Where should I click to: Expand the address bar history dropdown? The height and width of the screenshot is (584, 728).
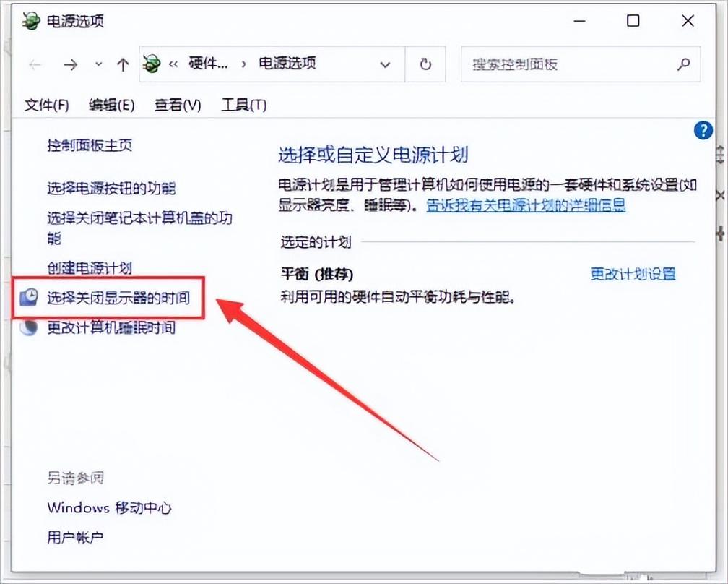[385, 64]
